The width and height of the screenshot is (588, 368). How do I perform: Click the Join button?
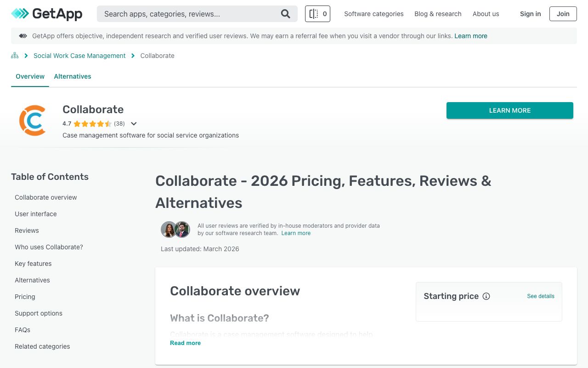pyautogui.click(x=563, y=14)
